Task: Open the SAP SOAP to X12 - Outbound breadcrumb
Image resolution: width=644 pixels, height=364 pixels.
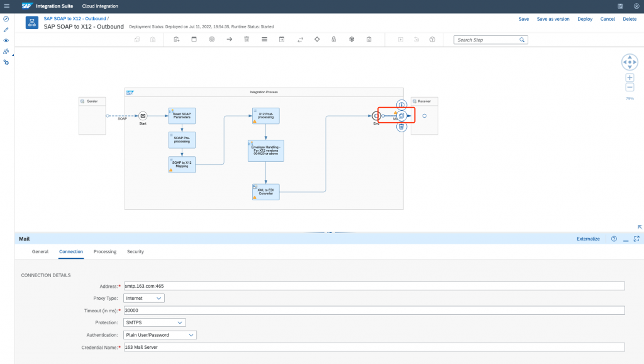Action: (x=75, y=18)
